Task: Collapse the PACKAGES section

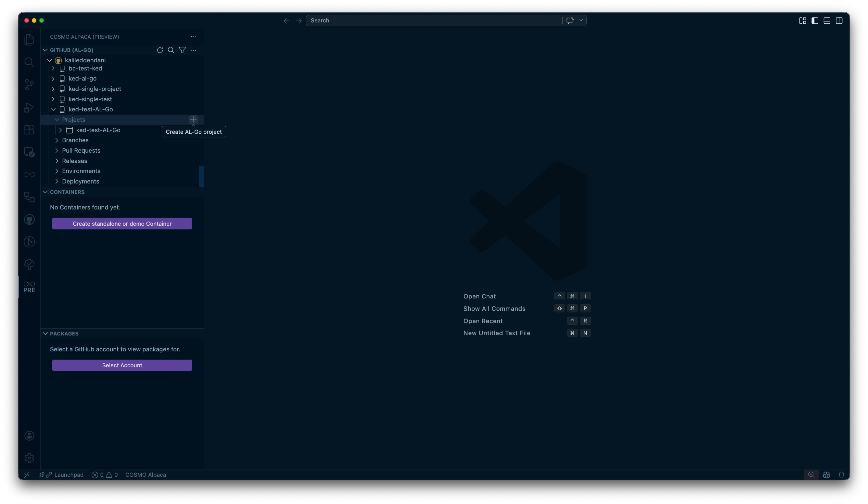Action: pos(45,334)
